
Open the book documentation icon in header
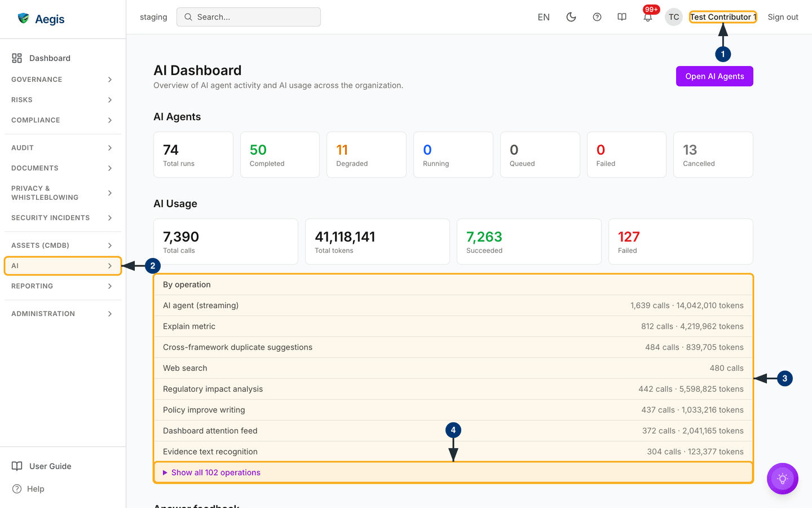click(x=622, y=17)
